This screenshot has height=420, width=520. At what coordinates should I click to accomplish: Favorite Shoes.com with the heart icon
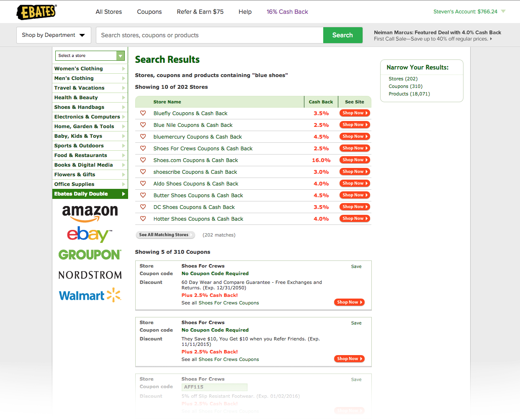(x=143, y=160)
